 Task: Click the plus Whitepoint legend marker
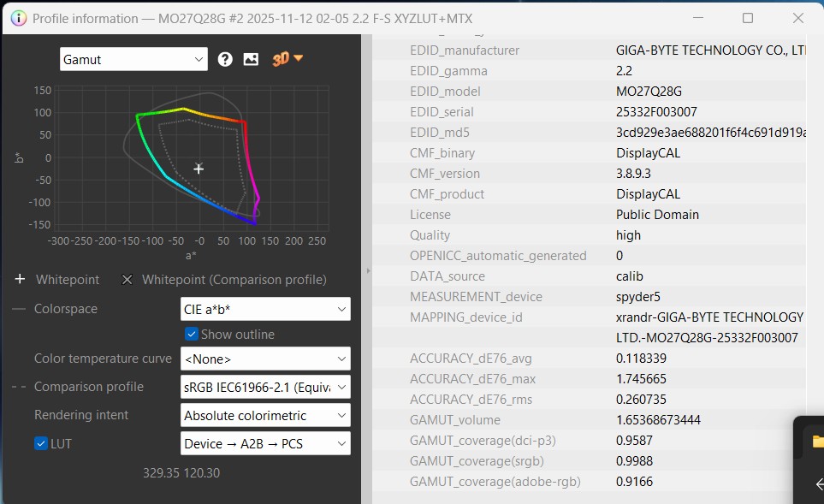click(x=19, y=279)
